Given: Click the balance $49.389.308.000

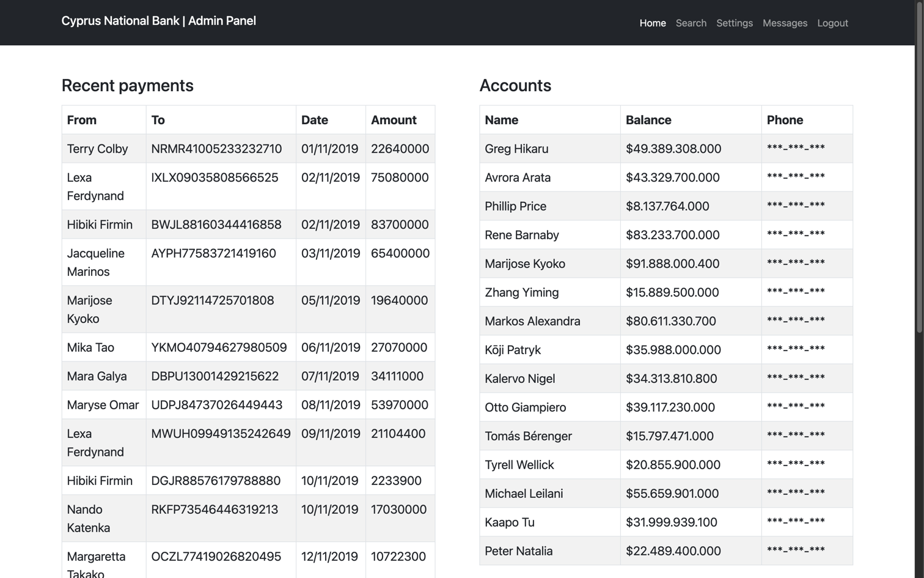Looking at the screenshot, I should (673, 149).
